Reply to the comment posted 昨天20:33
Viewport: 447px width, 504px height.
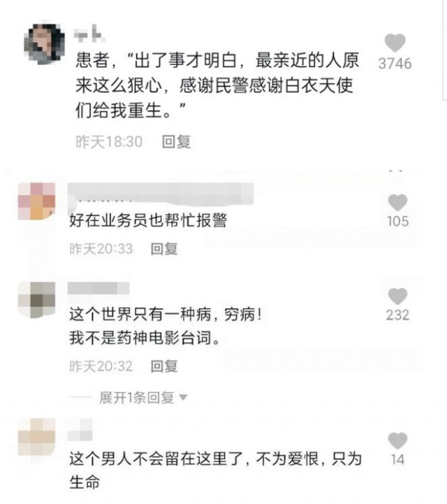(164, 249)
